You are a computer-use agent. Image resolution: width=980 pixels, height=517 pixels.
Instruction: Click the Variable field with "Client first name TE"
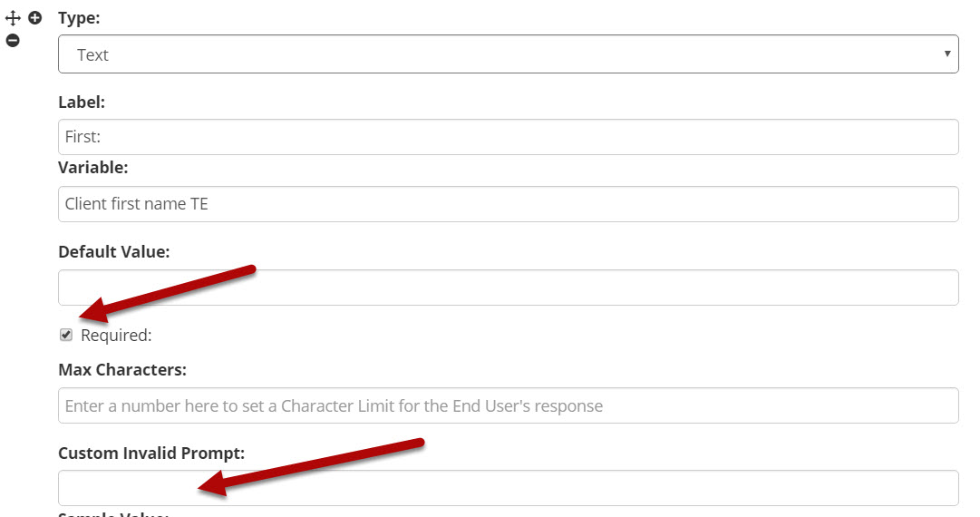pyautogui.click(x=508, y=204)
